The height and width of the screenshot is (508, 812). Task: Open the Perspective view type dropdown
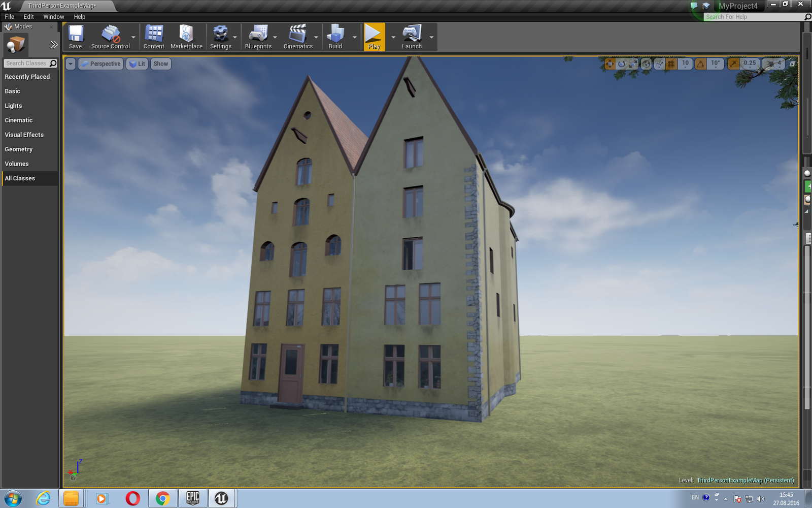[101, 64]
